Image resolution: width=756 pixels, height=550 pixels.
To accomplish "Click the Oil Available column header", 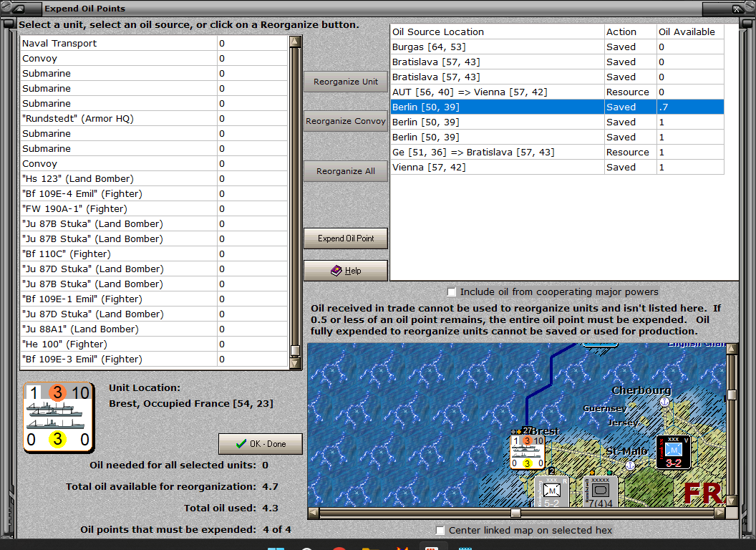I will (690, 32).
